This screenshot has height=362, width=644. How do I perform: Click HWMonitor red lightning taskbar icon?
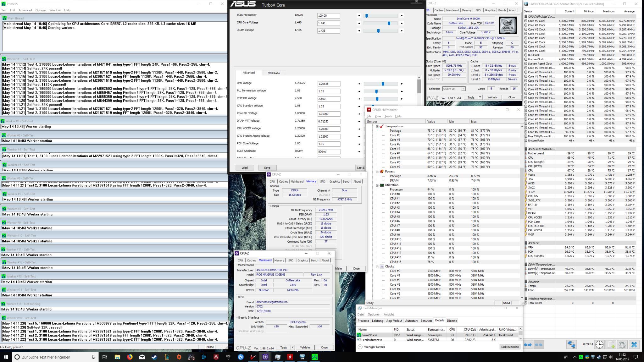click(290, 357)
